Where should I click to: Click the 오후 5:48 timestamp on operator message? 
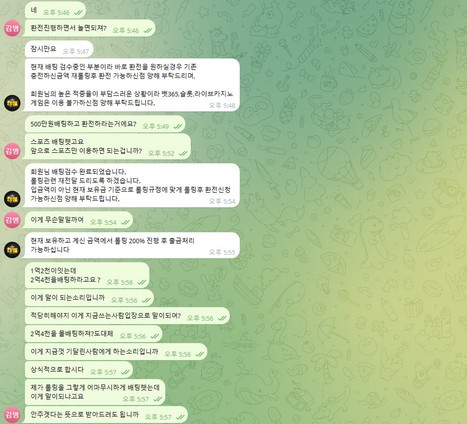(222, 105)
